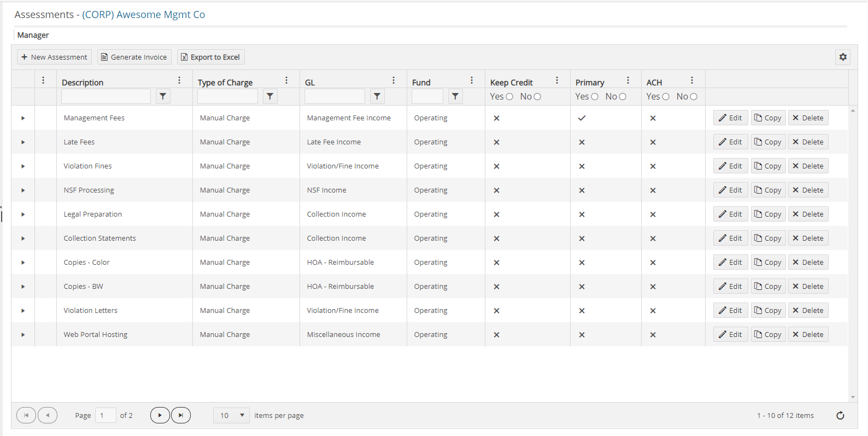Click the Type of Charge filter box

click(x=227, y=96)
